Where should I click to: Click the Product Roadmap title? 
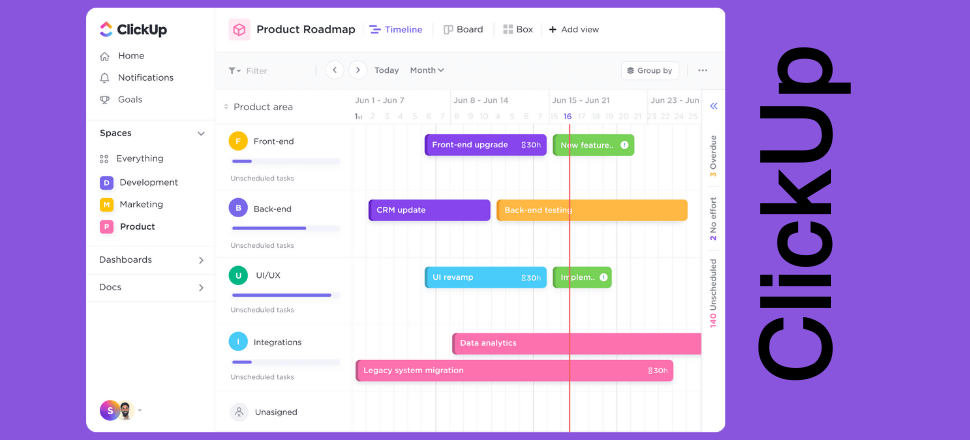click(x=306, y=29)
